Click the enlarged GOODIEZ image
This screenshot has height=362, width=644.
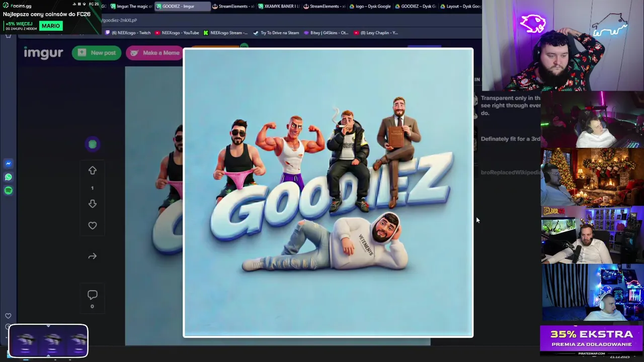pos(328,193)
